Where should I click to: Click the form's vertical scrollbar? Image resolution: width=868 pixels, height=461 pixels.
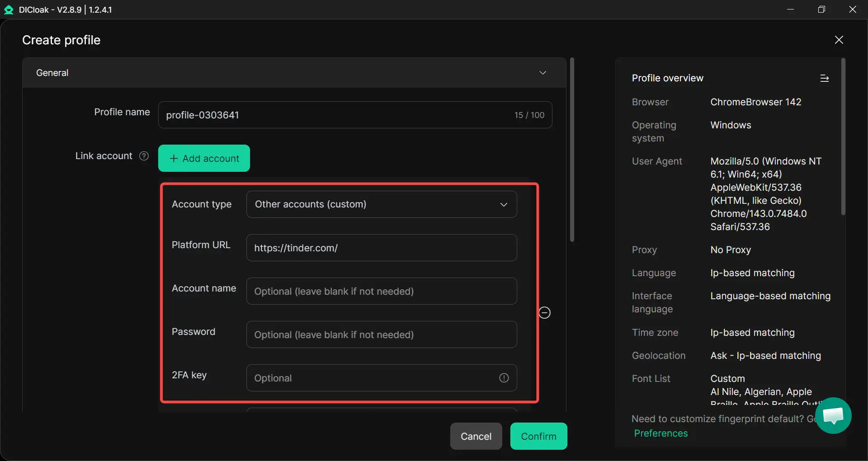tap(572, 149)
